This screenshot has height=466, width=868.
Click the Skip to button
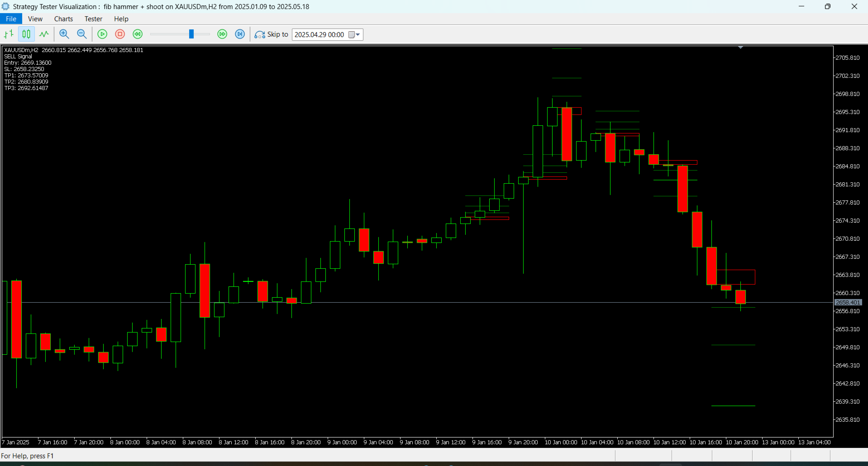click(271, 34)
